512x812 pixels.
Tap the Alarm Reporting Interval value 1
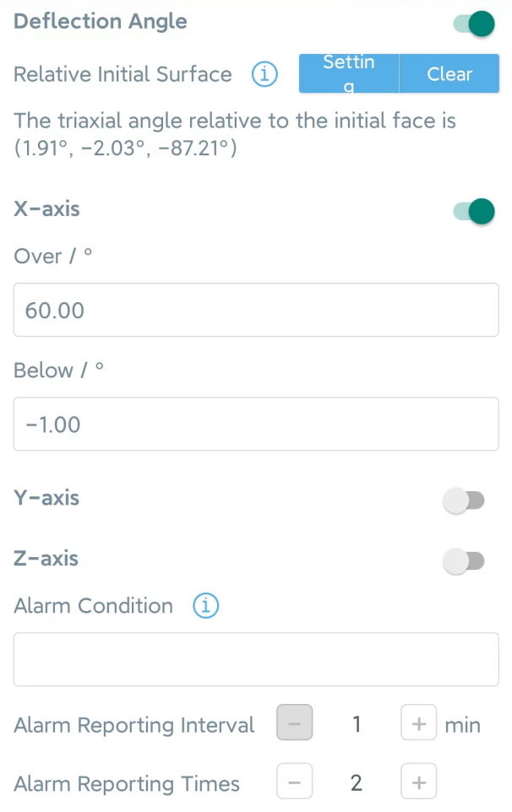(357, 724)
